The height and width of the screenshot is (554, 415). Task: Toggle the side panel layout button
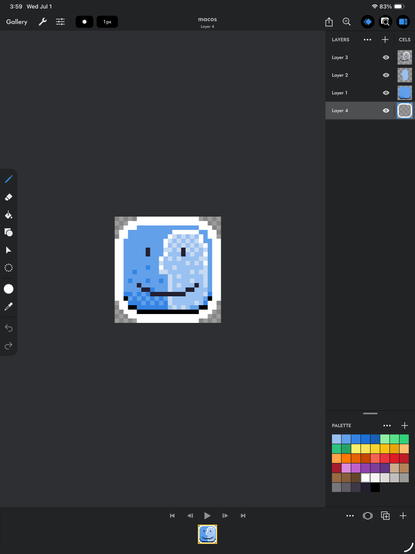tap(403, 22)
